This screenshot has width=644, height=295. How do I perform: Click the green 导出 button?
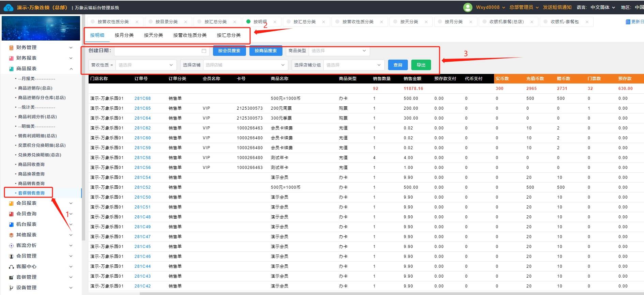421,65
